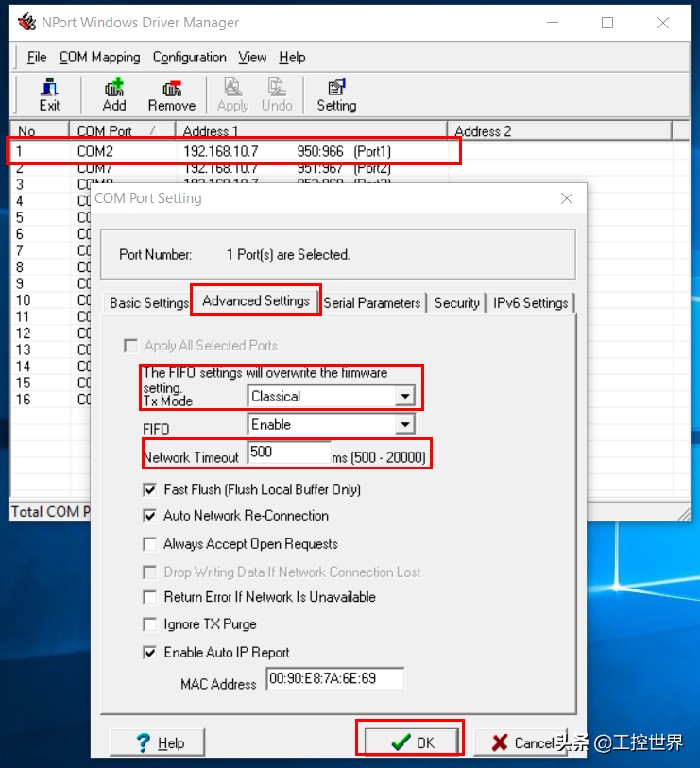Open the COM Mapping menu

click(x=99, y=58)
